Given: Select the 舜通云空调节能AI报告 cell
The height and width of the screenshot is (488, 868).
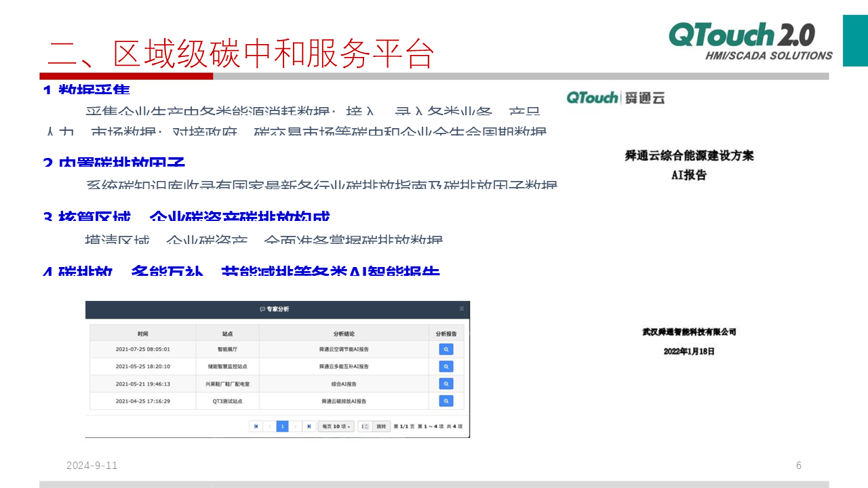Looking at the screenshot, I should (x=343, y=350).
